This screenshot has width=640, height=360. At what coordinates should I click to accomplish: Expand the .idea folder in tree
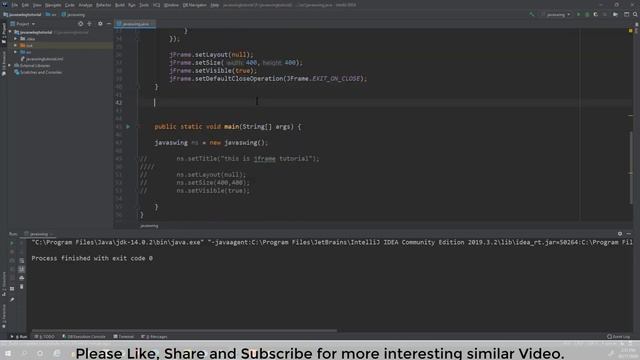pyautogui.click(x=16, y=39)
